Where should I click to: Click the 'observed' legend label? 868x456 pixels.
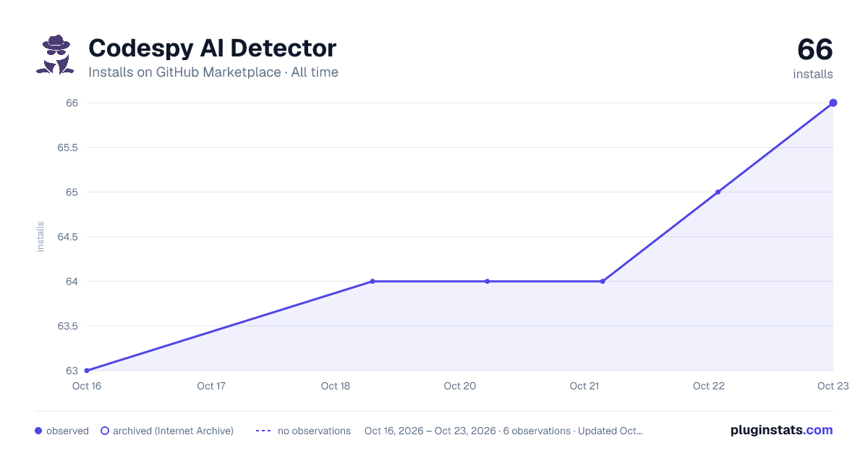coord(67,431)
